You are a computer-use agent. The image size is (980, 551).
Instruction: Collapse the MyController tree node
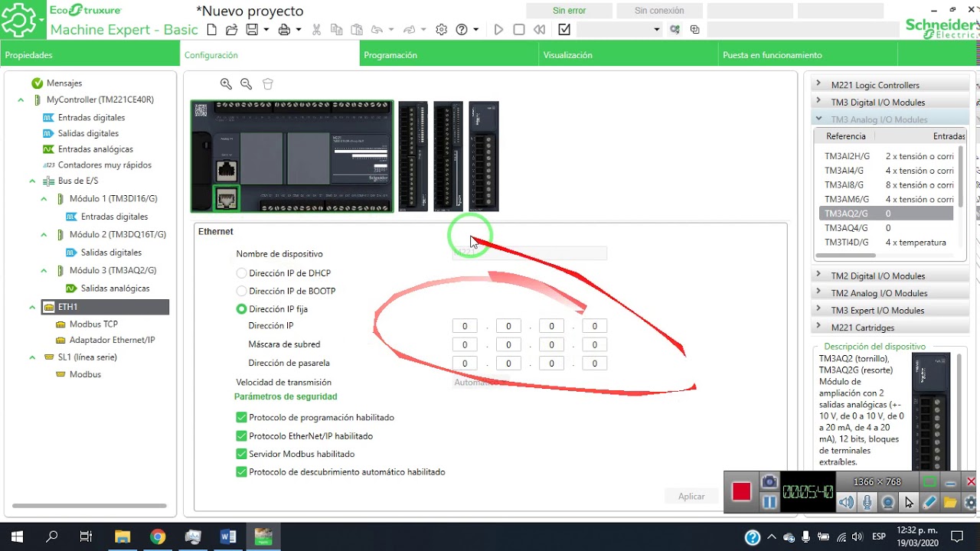pos(21,100)
